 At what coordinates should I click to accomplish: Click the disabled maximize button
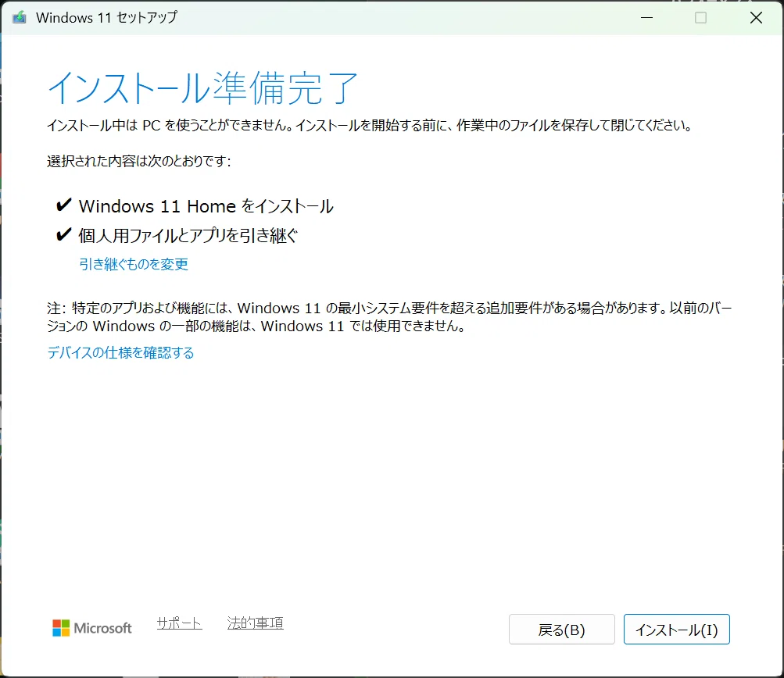coord(701,17)
